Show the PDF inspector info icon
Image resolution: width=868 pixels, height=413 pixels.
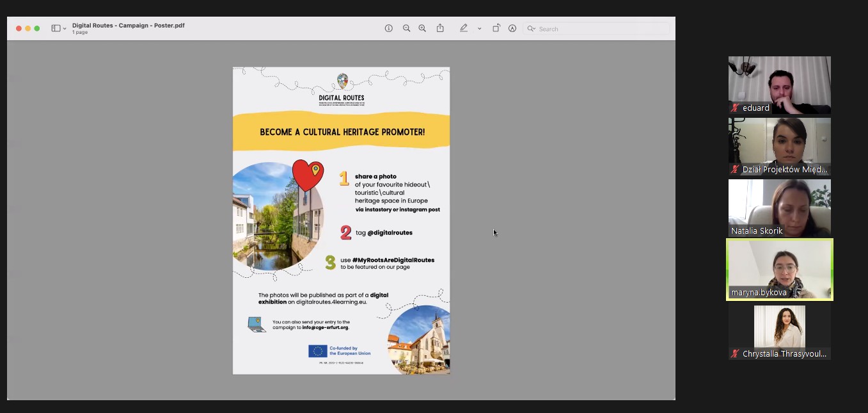coord(388,28)
